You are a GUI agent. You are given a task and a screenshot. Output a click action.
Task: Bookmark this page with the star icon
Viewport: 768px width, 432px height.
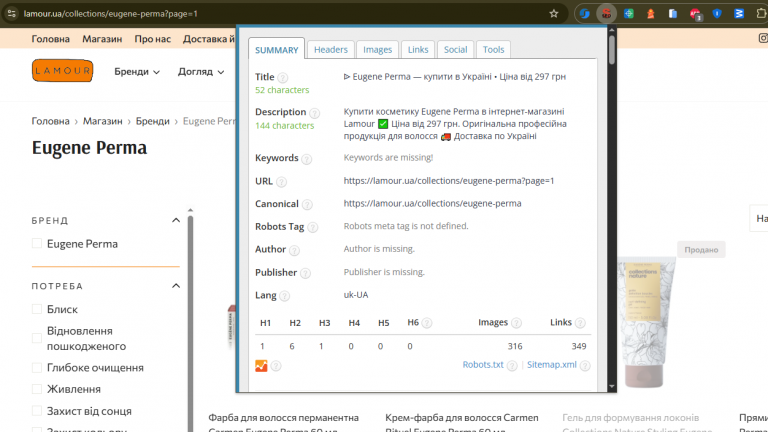click(x=553, y=14)
